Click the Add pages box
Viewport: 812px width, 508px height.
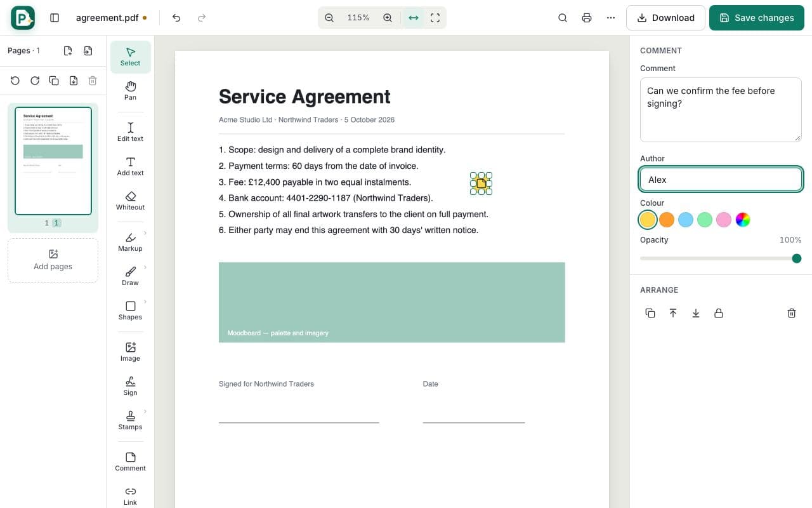click(x=53, y=260)
